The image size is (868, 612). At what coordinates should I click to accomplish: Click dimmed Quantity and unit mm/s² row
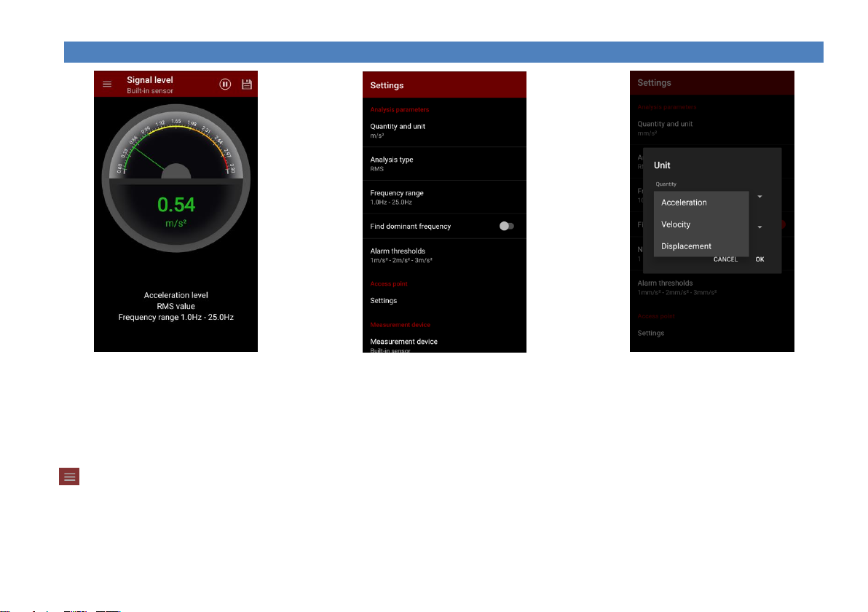tap(712, 128)
